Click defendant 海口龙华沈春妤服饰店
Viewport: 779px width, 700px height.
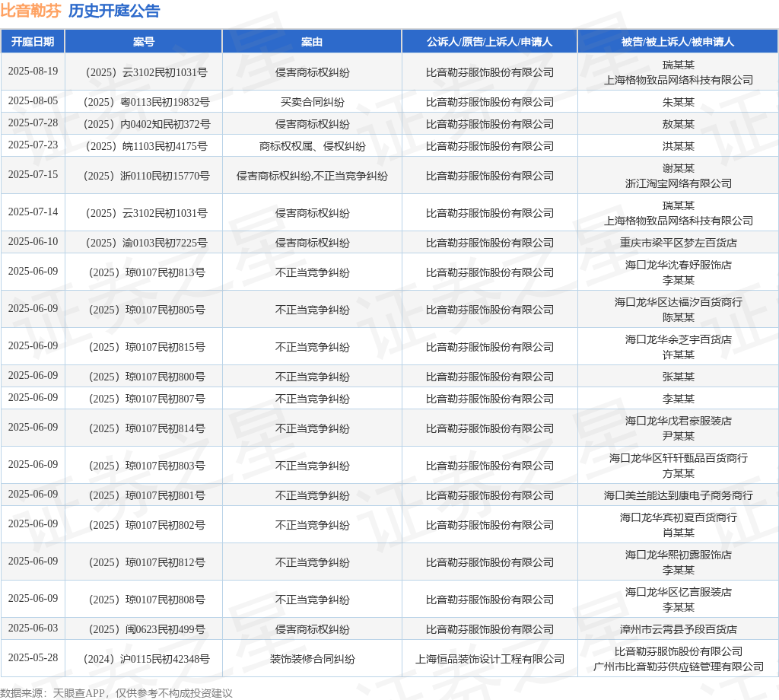(678, 266)
